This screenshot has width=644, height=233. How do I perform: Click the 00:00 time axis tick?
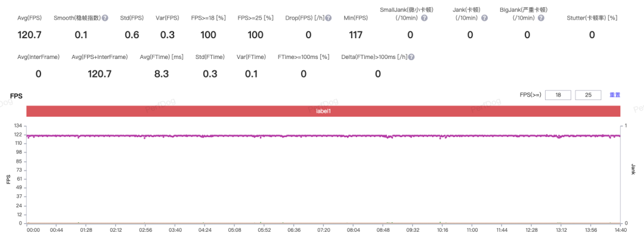click(x=33, y=230)
